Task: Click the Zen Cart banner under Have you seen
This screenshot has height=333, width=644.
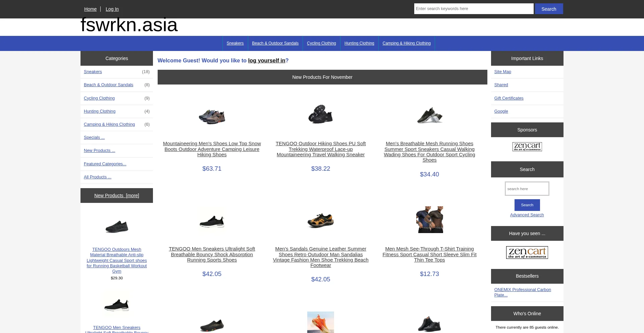Action: point(527,253)
